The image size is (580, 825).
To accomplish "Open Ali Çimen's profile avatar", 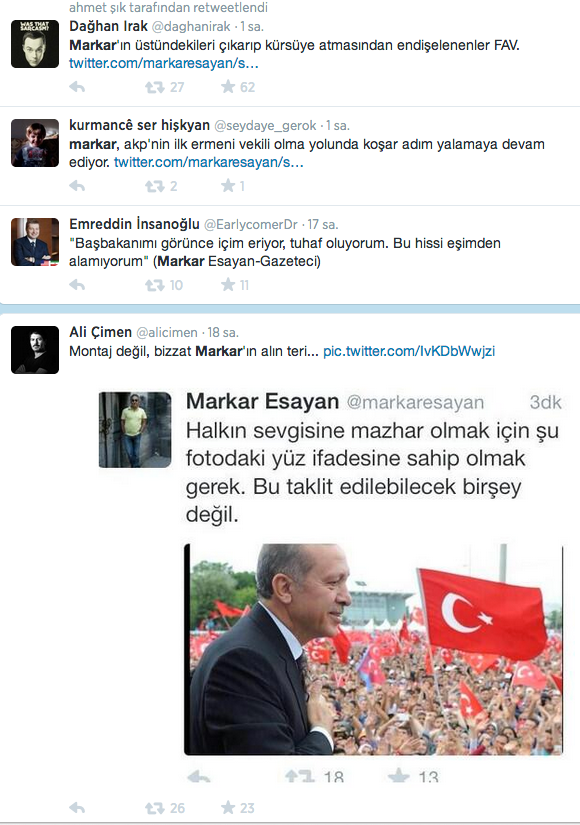I will tap(35, 350).
